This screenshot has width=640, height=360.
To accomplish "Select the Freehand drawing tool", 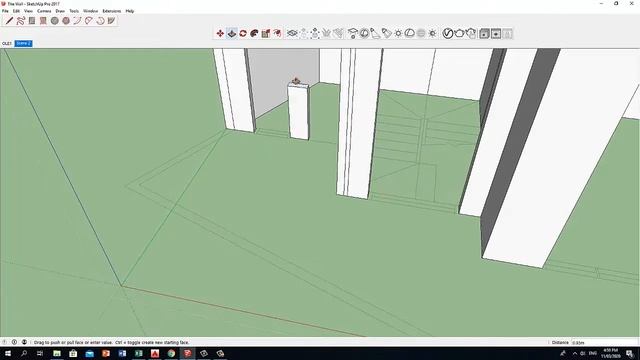I will (20, 21).
